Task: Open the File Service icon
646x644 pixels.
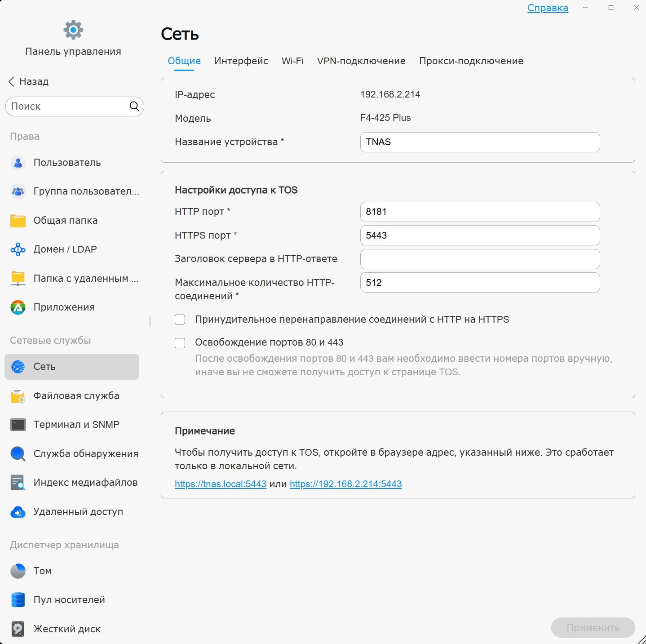Action: coord(18,396)
